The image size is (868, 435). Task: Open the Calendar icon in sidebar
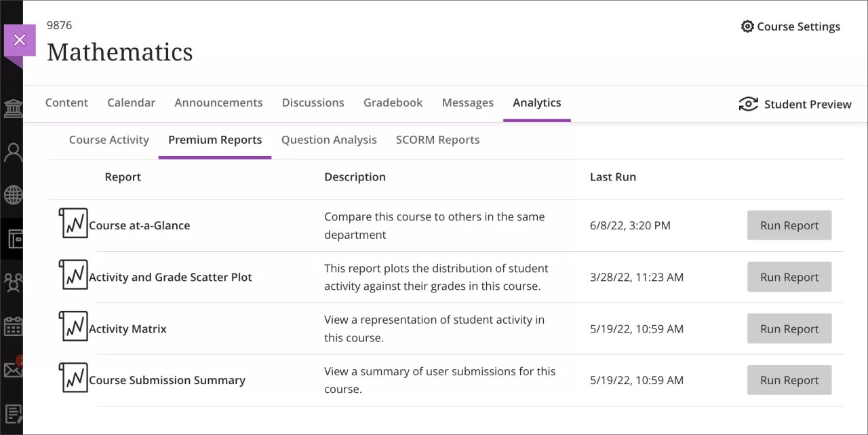[13, 326]
